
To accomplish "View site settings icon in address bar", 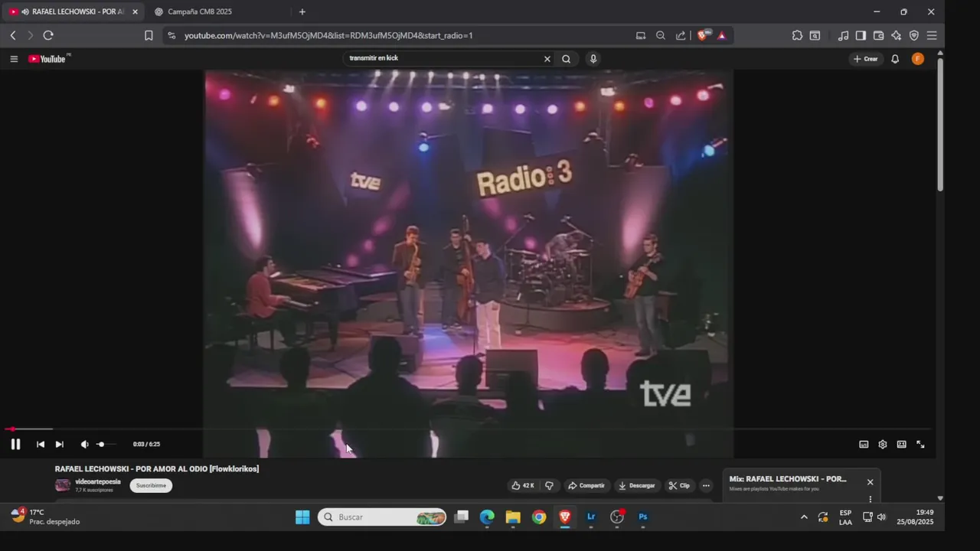I will (x=171, y=35).
